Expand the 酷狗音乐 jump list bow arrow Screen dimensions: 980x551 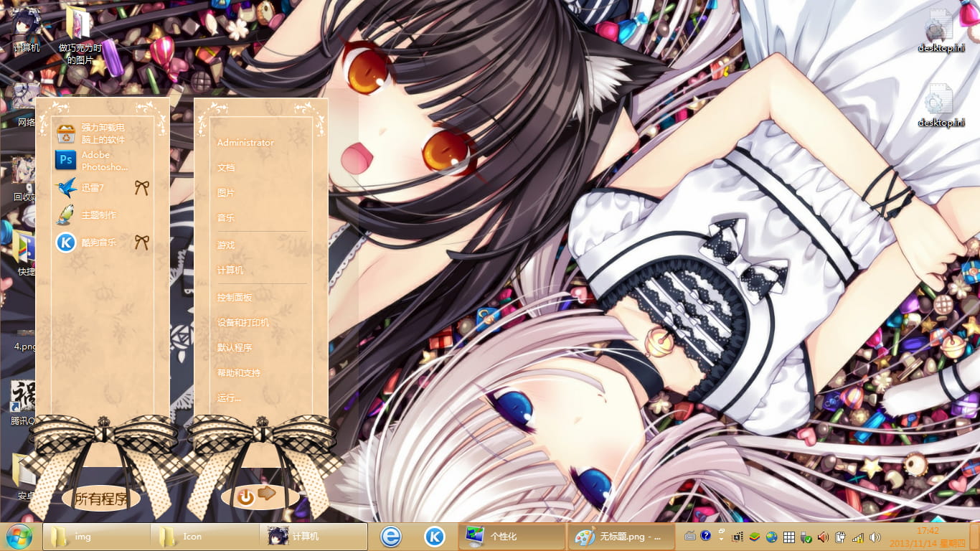tap(142, 242)
